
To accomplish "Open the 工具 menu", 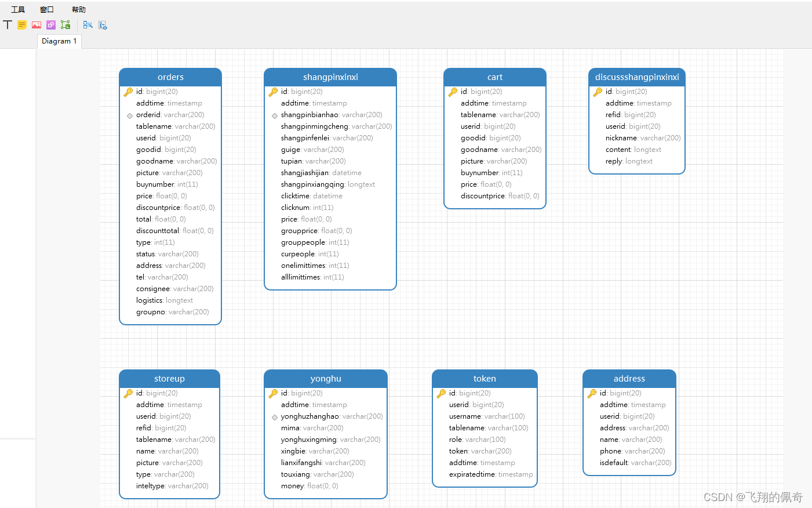I will [18, 9].
